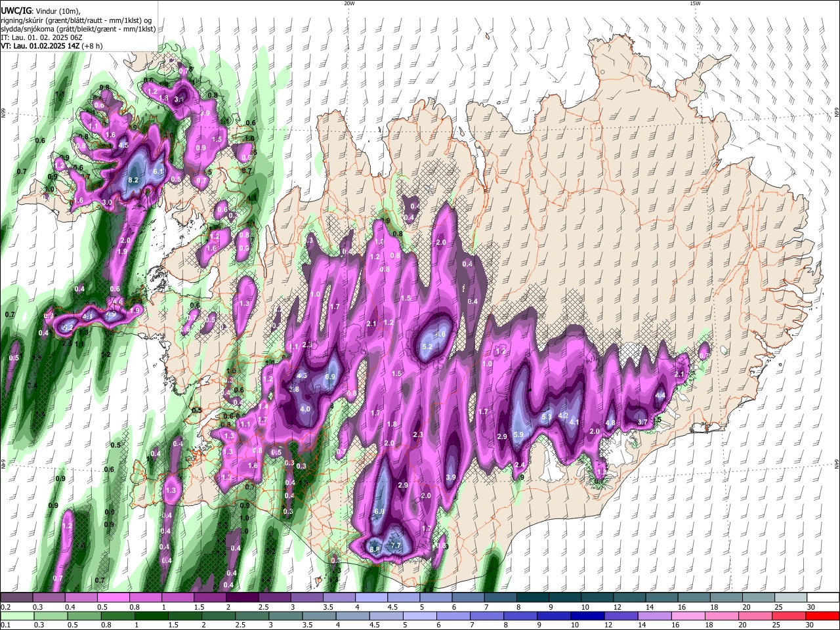
Task: Click the 3.9 precipitation value on the map
Action: (x=451, y=477)
